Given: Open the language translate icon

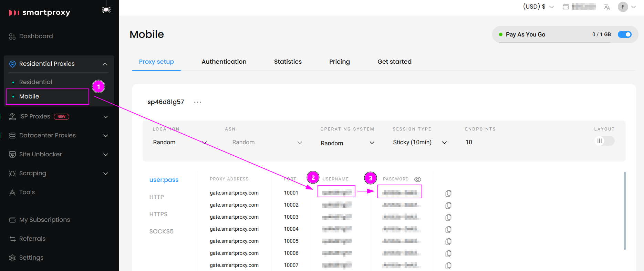Looking at the screenshot, I should coord(607,7).
